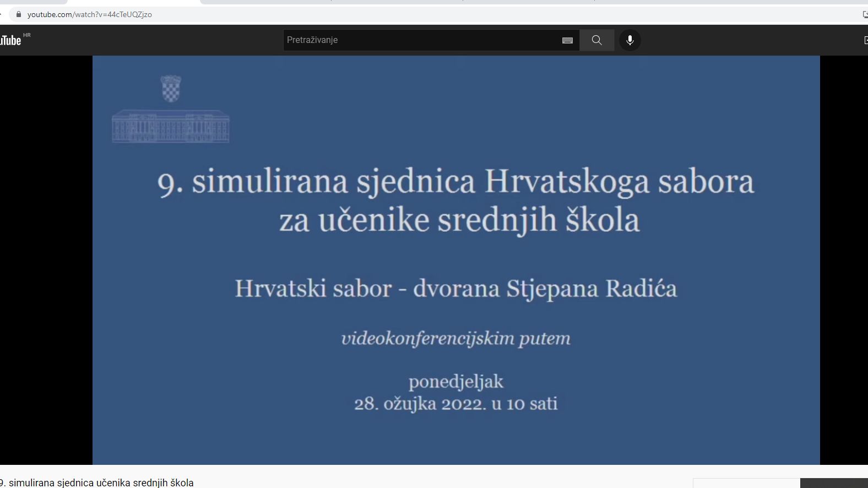Click the parliament building illustration in video
Screen dimensions: 868x488
point(171,127)
